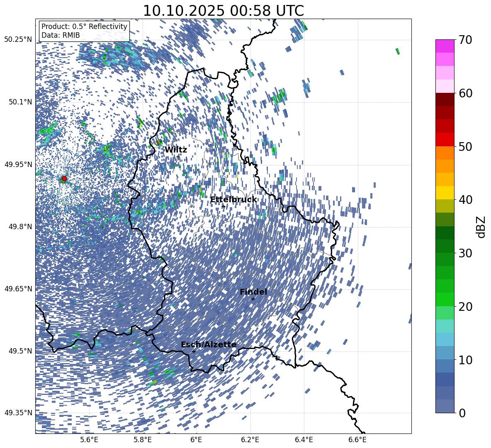This screenshot has height=448, width=491.
Task: Click the Ettelbruck location cross marker
Action: (x=223, y=206)
